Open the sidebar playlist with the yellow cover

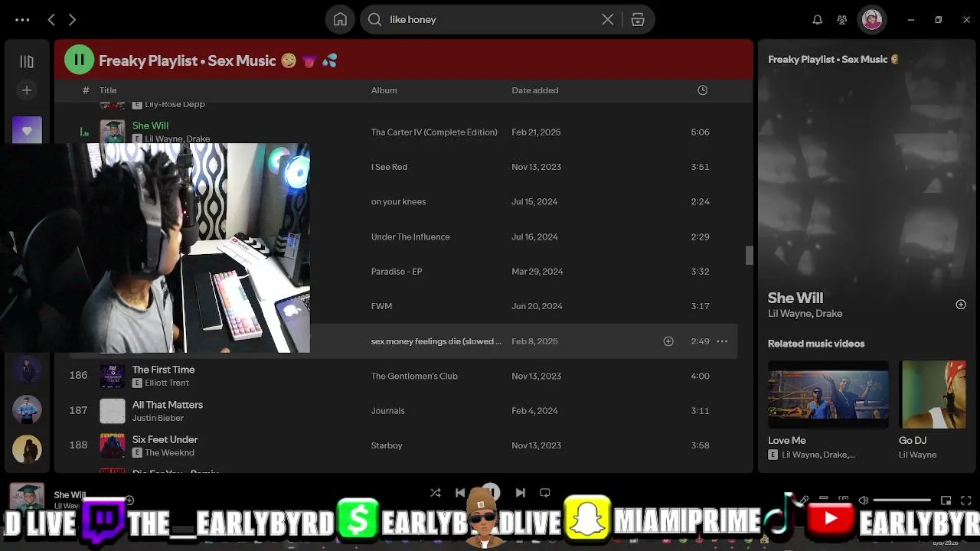coord(27,449)
